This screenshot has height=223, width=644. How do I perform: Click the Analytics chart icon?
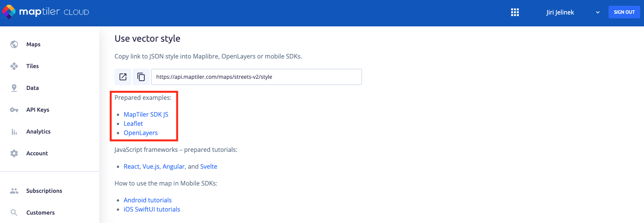pyautogui.click(x=14, y=132)
